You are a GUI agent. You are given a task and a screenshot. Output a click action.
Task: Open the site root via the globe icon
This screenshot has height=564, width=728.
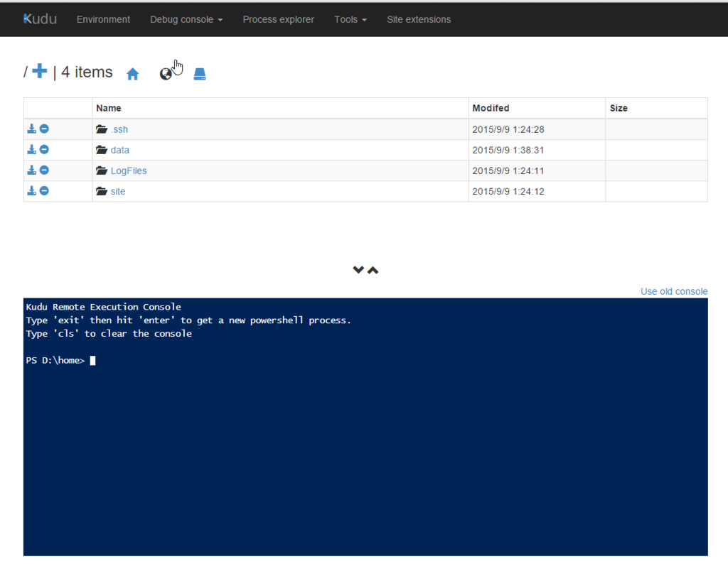tap(166, 73)
